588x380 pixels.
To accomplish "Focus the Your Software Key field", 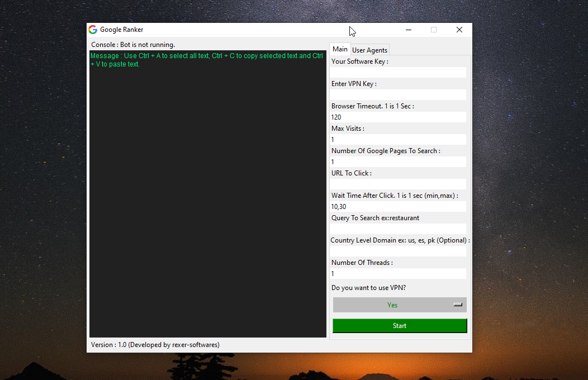I will click(398, 73).
